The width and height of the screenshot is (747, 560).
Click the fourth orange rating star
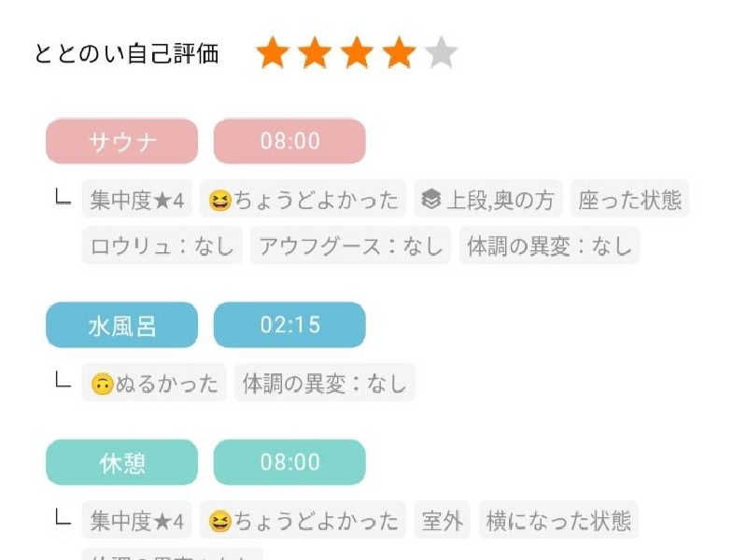(399, 53)
